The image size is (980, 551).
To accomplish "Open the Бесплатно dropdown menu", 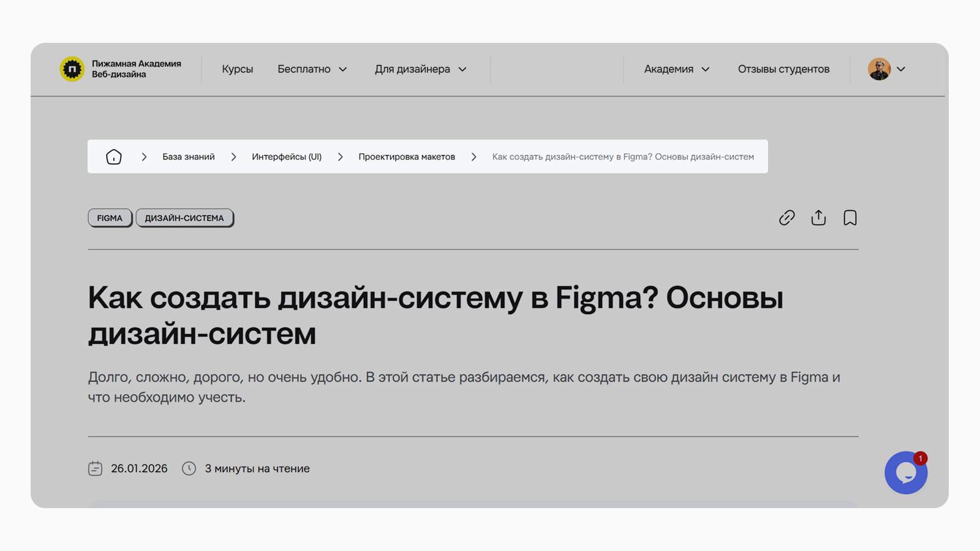I will pyautogui.click(x=311, y=69).
